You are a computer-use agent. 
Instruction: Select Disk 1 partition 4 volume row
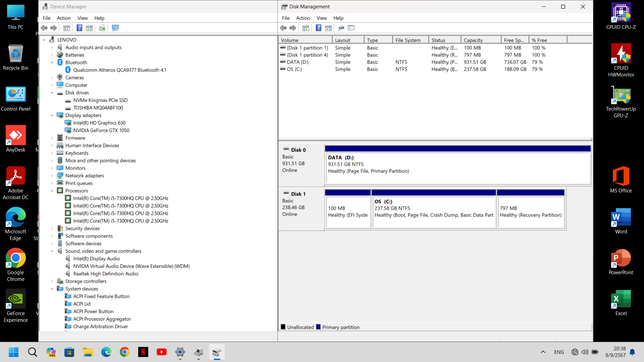423,55
